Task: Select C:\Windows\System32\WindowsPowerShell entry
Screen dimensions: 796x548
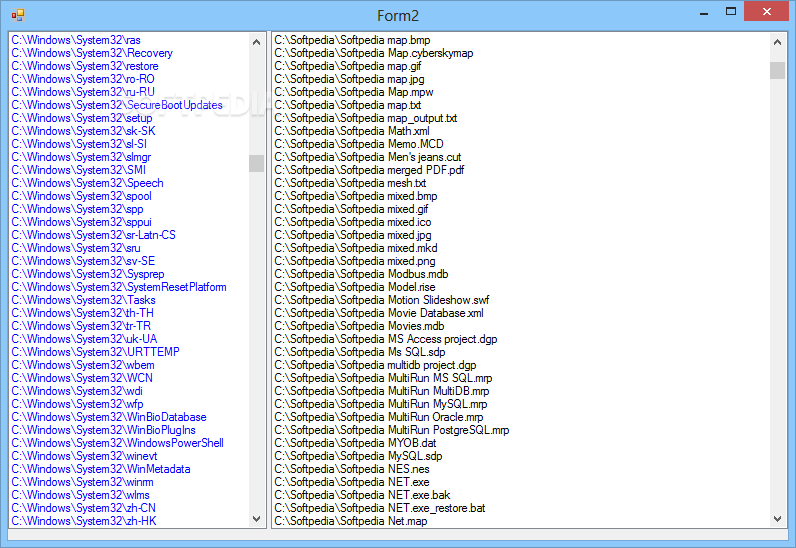Action: [x=117, y=443]
